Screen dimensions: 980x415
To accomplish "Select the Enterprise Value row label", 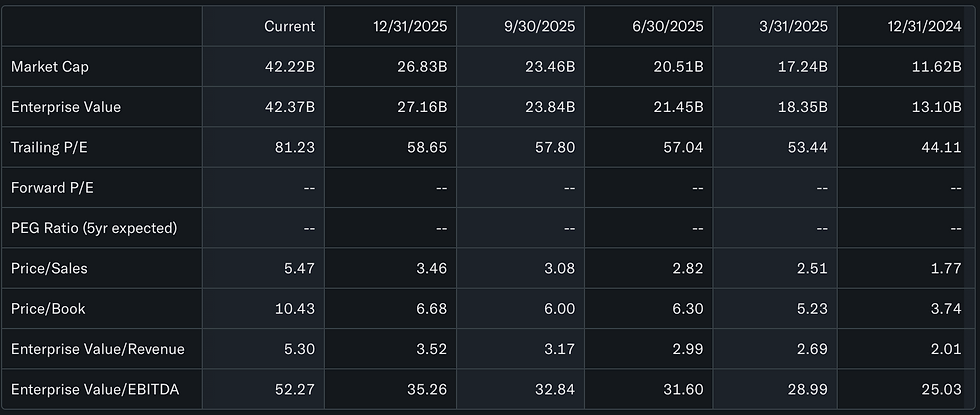I will click(x=64, y=107).
